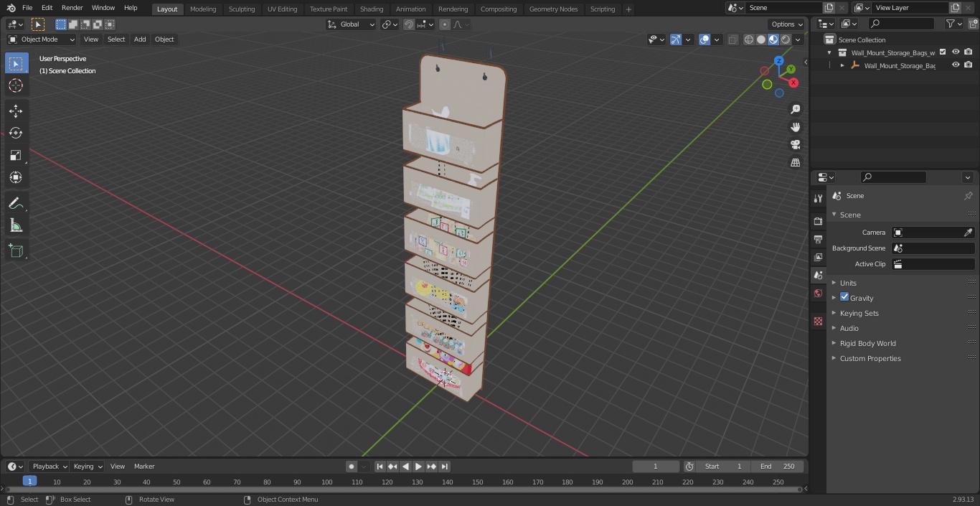
Task: Select the Select Box tool
Action: pos(16,63)
